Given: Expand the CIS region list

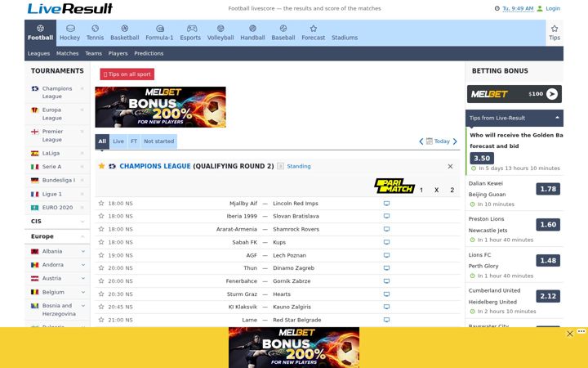Looking at the screenshot, I should click(x=57, y=221).
